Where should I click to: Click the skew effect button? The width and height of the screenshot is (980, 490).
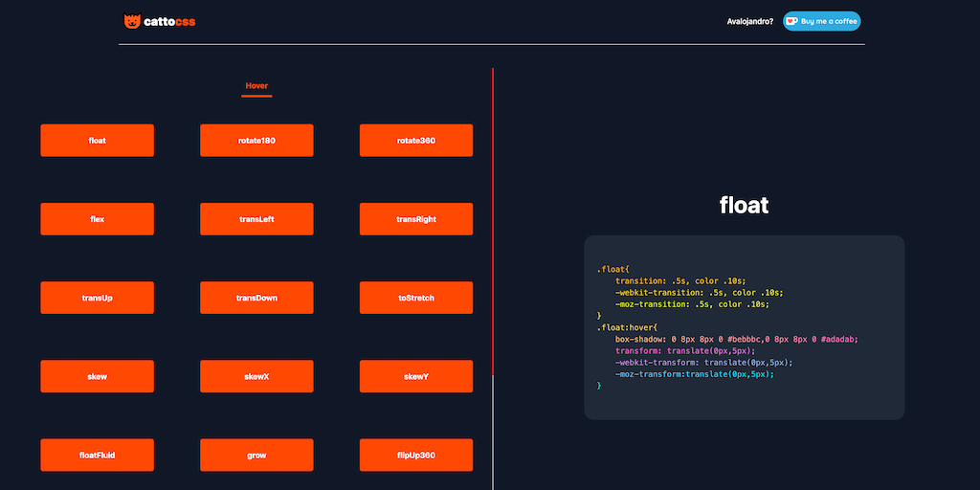point(97,376)
